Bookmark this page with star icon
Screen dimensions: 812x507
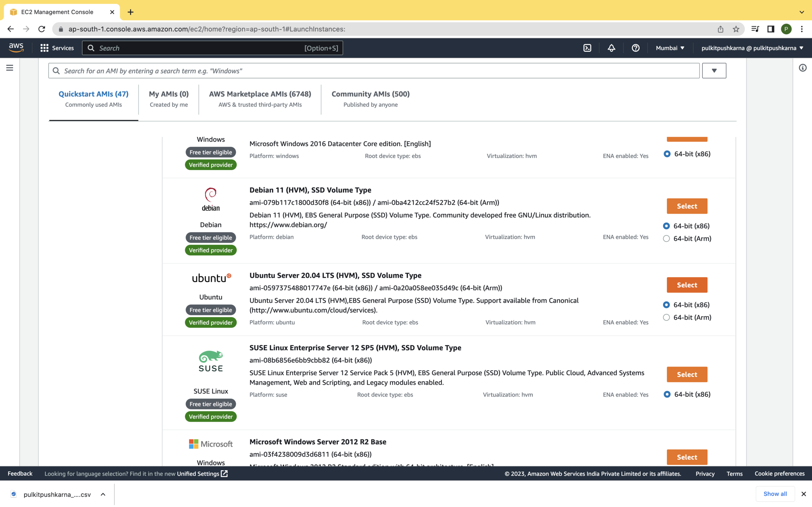[736, 29]
